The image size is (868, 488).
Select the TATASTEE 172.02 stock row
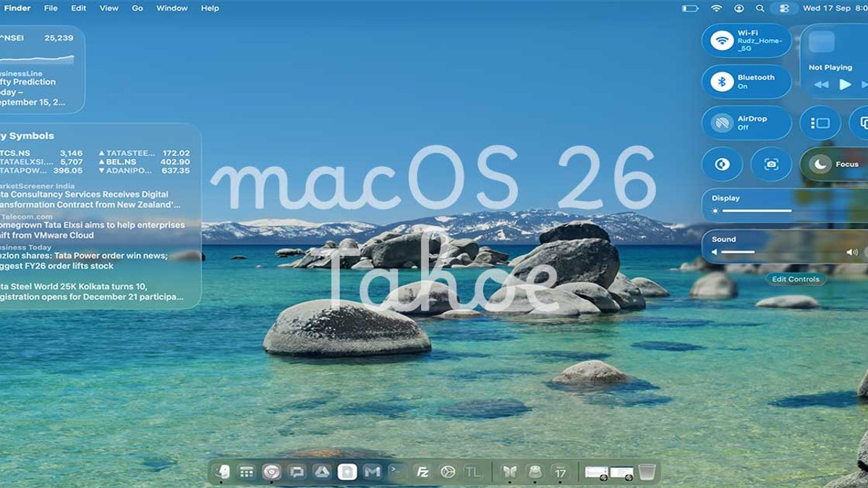coord(144,153)
